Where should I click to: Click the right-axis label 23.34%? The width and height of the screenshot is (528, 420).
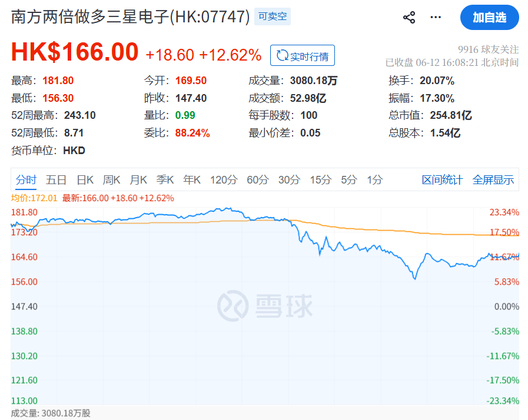[504, 212]
